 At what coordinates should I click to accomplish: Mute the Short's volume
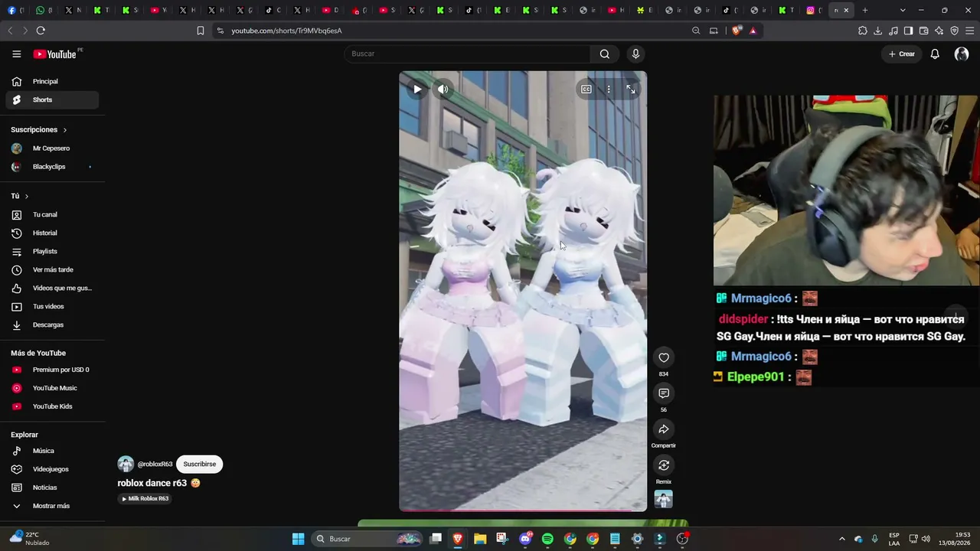[x=443, y=89]
